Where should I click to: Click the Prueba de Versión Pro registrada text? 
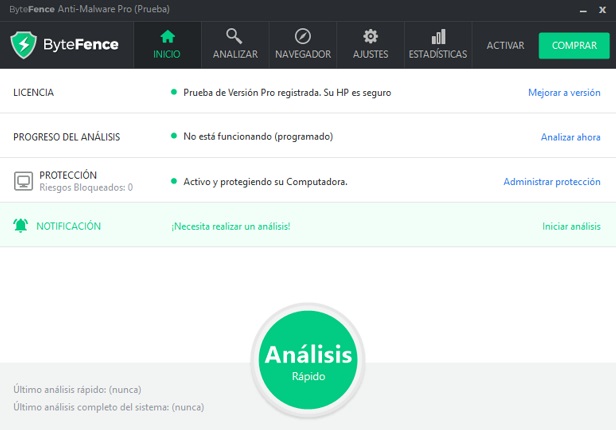point(287,93)
